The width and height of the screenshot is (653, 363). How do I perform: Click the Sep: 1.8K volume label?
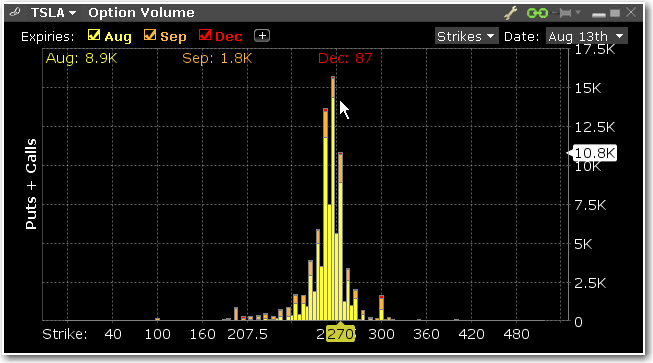point(217,58)
